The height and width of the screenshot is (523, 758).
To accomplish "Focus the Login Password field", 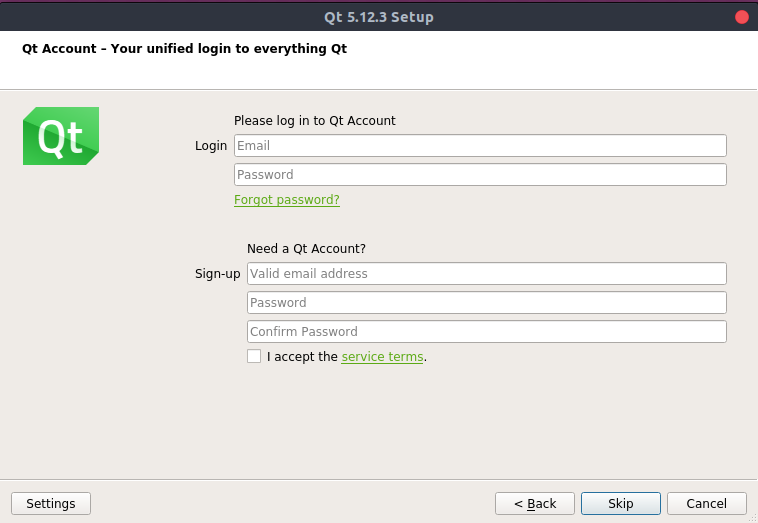I will 480,174.
